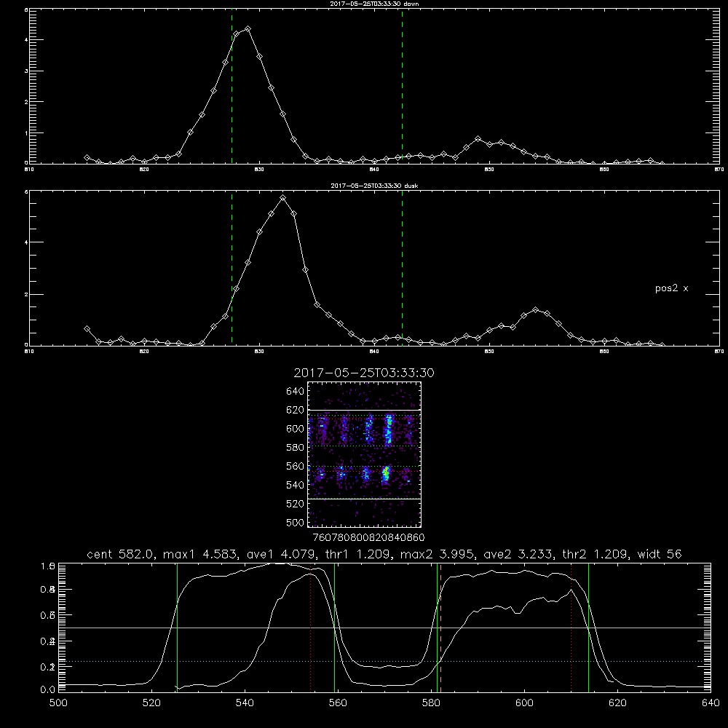Screen dimensions: 728x728
Task: Click the secondary peak diamond in the dawn plot
Action: pyautogui.click(x=478, y=139)
